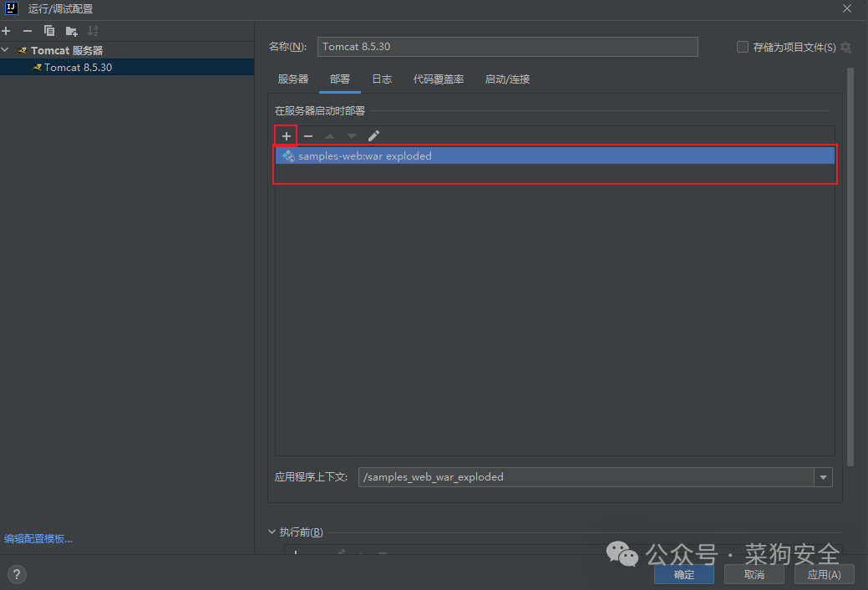This screenshot has width=868, height=590.
Task: Remove the selected deployment artifact
Action: pos(308,135)
